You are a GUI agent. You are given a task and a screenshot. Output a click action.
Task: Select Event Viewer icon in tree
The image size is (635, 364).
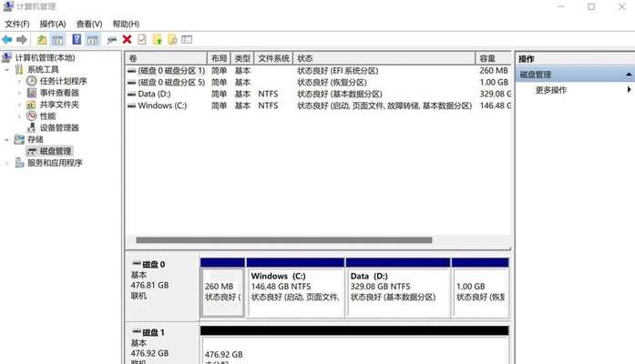tap(32, 93)
